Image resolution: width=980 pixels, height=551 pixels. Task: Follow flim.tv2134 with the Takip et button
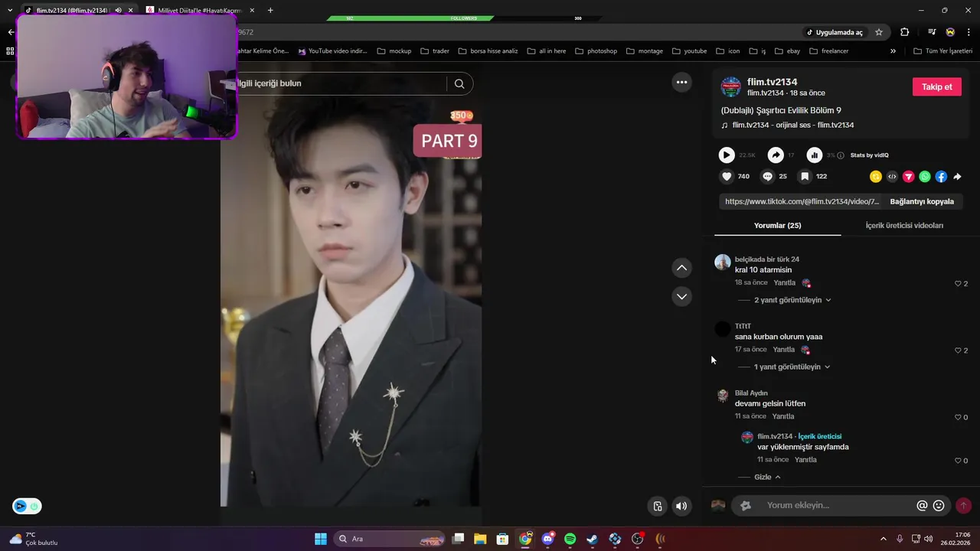point(936,86)
